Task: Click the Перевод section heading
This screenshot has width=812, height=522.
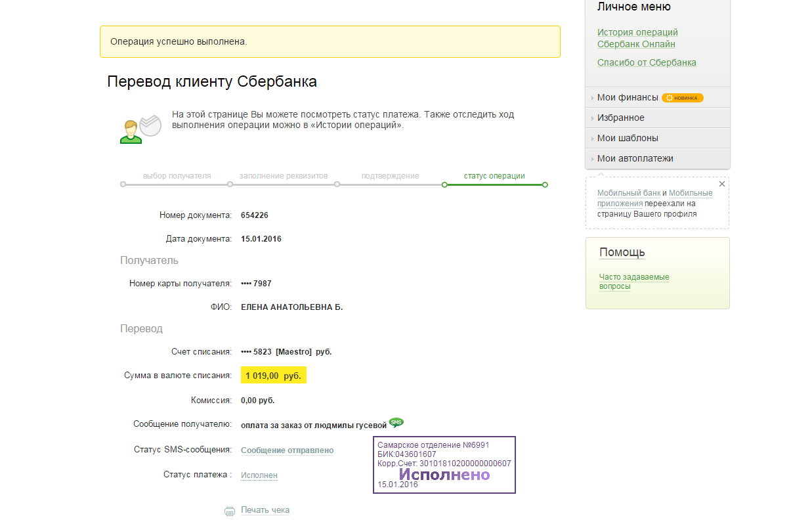Action: (x=141, y=328)
